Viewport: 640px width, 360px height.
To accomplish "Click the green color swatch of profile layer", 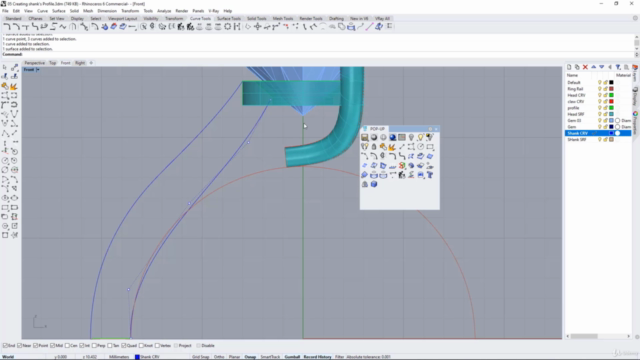I will click(611, 108).
